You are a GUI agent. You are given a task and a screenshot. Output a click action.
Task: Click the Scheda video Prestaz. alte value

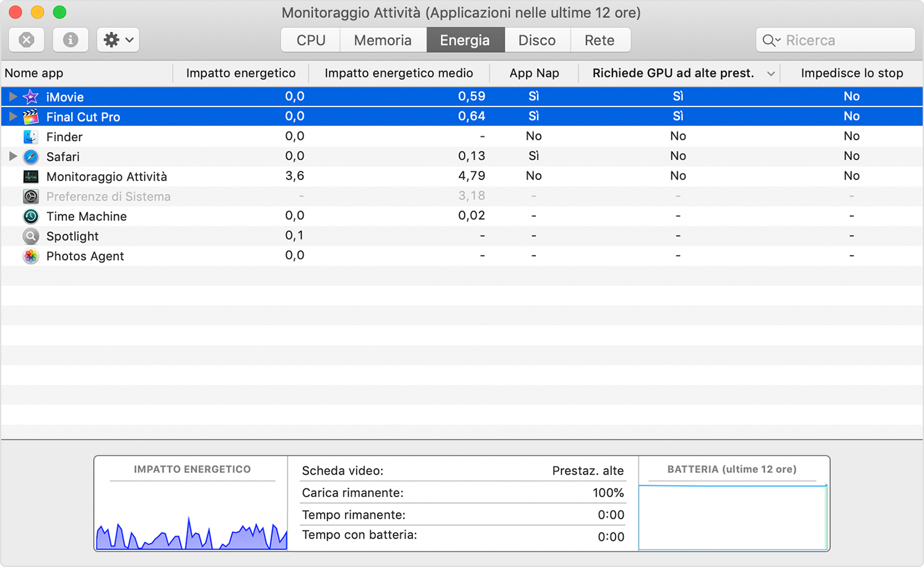coord(588,471)
